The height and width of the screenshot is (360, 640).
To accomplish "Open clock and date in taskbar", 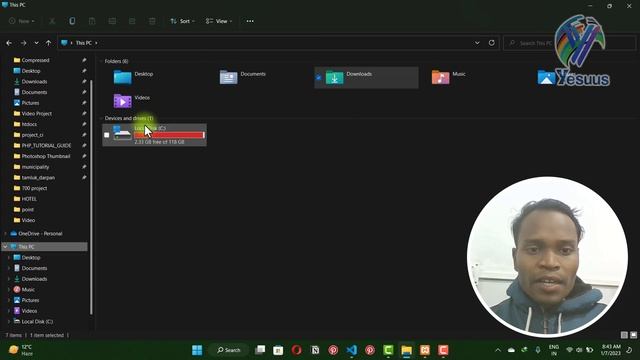I will 611,350.
